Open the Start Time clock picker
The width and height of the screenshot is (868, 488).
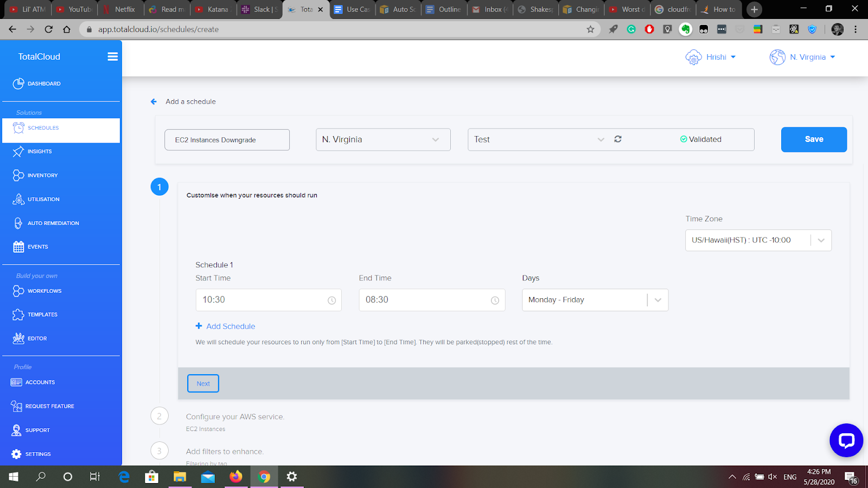pyautogui.click(x=331, y=300)
